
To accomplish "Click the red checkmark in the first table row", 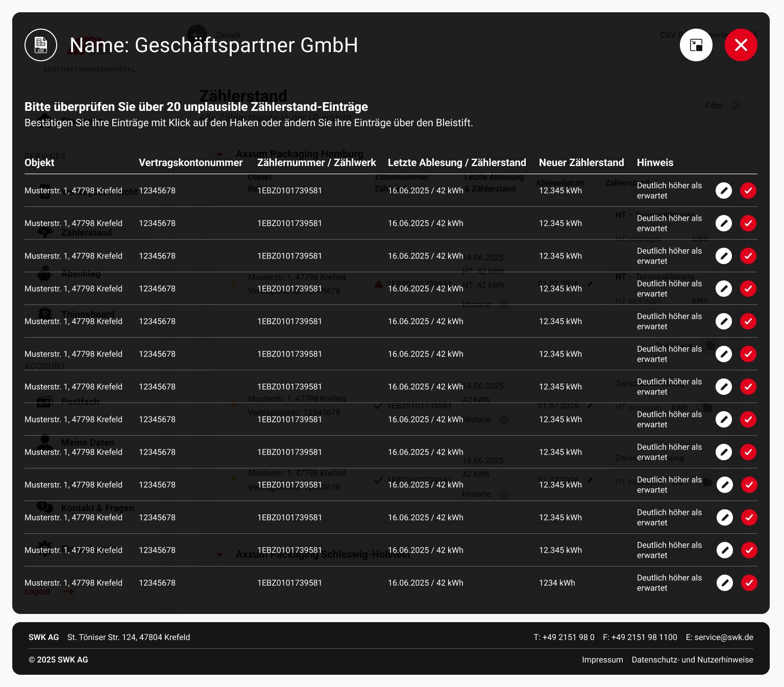I will point(748,191).
